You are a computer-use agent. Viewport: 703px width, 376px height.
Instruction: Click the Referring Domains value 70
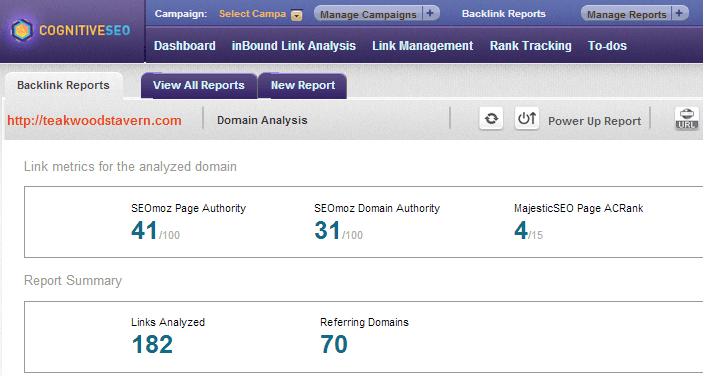334,345
